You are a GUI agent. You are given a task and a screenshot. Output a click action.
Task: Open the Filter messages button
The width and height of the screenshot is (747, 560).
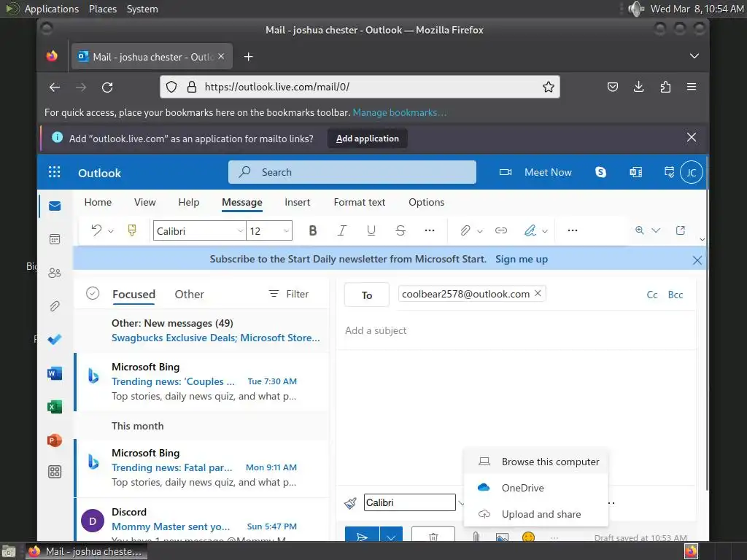tap(289, 294)
